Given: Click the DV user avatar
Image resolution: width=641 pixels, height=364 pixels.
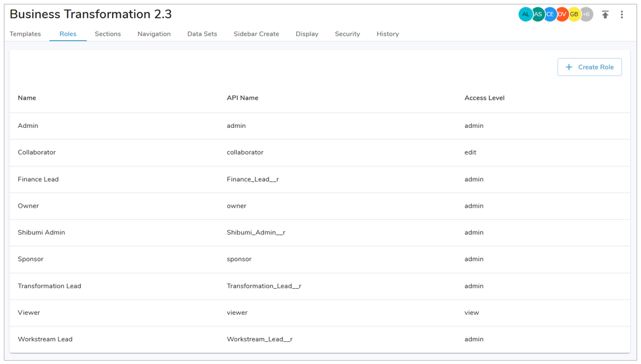Looking at the screenshot, I should pyautogui.click(x=562, y=15).
